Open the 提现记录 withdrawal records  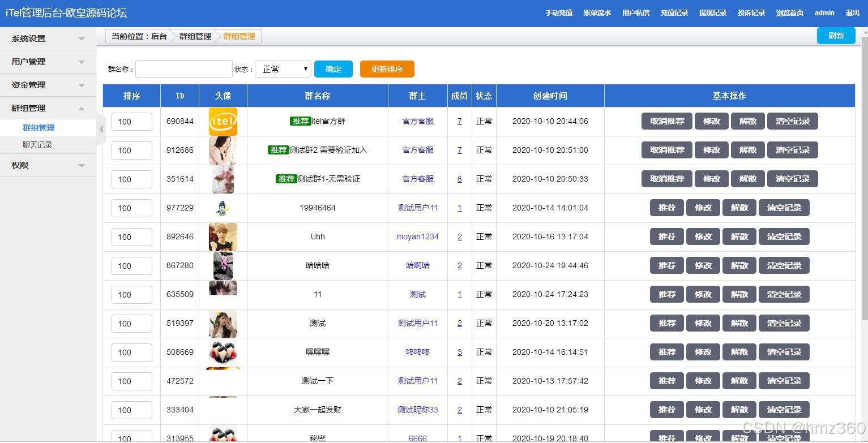pos(712,12)
